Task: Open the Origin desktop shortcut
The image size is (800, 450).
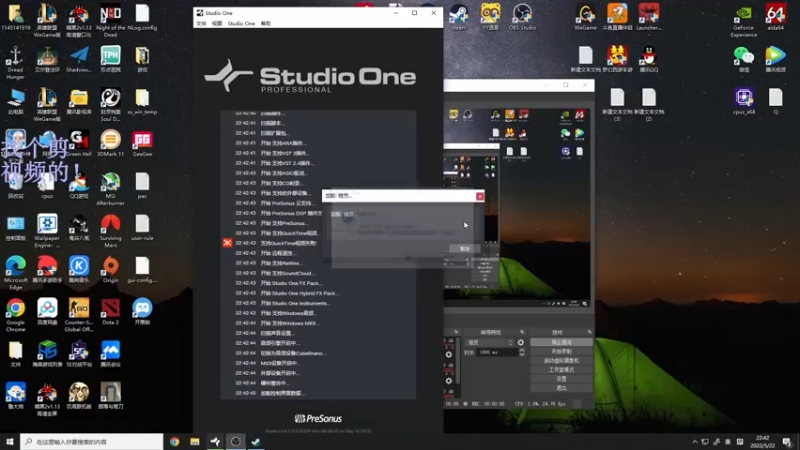Action: click(x=110, y=269)
